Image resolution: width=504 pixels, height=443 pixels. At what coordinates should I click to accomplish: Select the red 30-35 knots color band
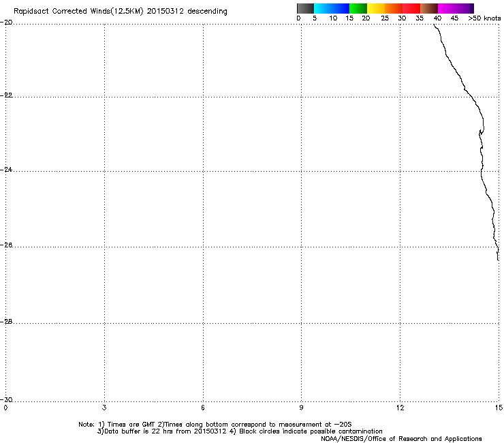tap(411, 8)
